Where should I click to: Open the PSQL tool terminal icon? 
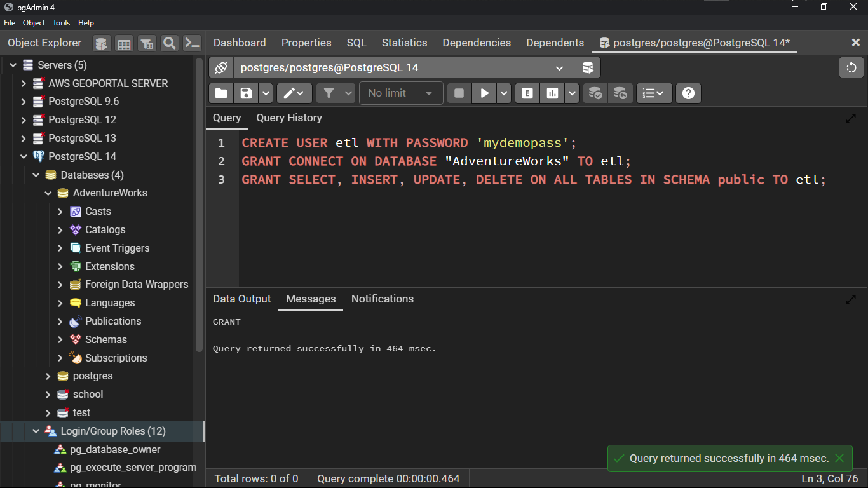(192, 43)
